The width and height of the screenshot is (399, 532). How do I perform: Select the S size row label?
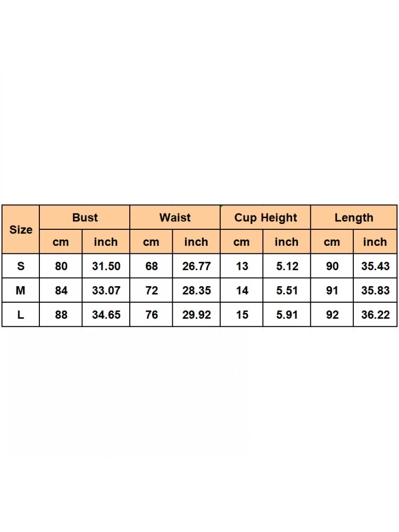(x=21, y=266)
